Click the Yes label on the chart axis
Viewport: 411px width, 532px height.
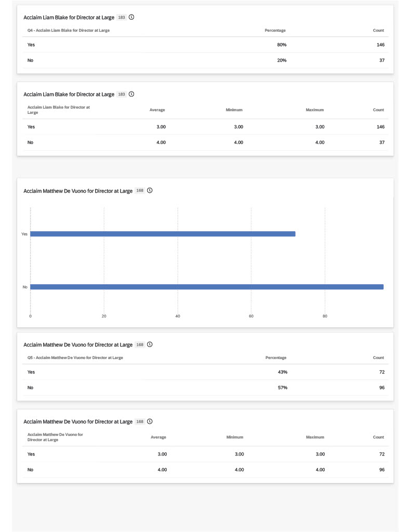click(x=24, y=234)
